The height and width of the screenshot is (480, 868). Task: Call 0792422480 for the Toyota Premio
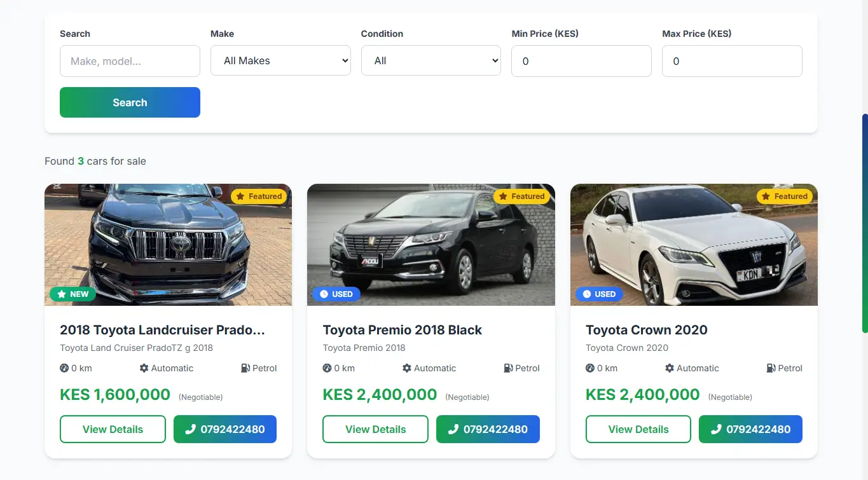click(488, 429)
